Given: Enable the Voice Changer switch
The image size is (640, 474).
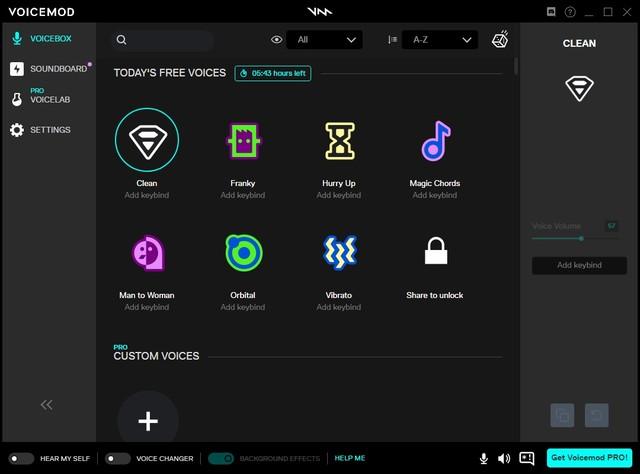Looking at the screenshot, I should (118, 458).
